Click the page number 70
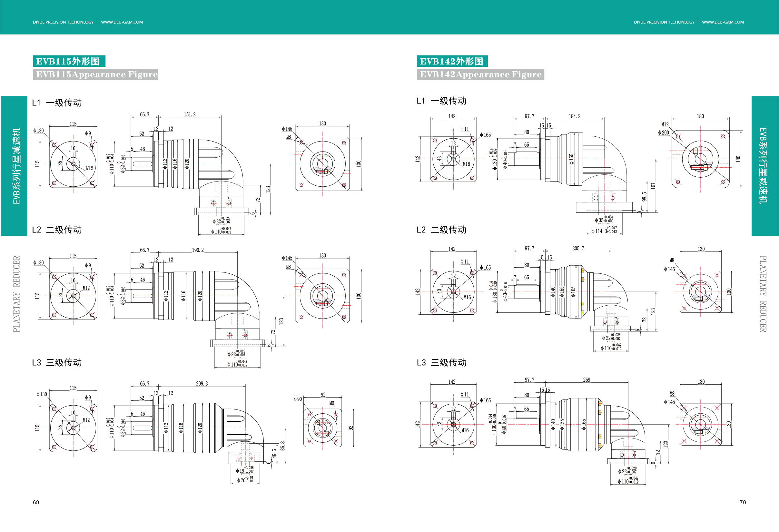The image size is (779, 532). (743, 502)
